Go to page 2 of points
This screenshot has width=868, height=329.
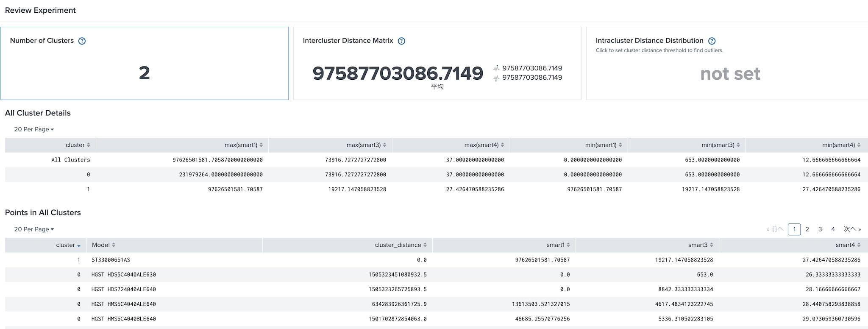pos(807,229)
